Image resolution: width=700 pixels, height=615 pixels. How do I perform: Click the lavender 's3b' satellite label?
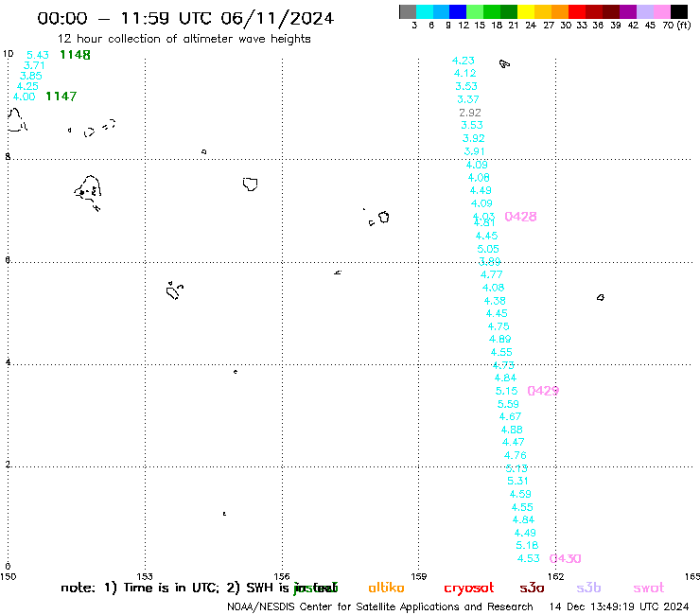coord(588,588)
